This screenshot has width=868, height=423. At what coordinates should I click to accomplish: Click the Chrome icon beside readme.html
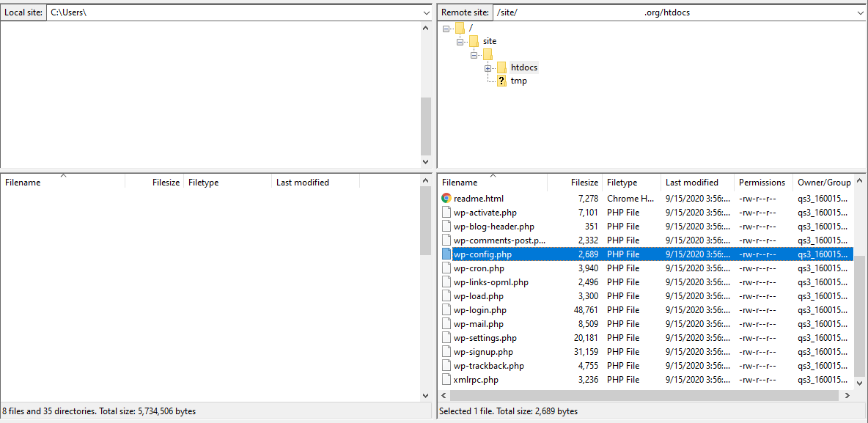[x=446, y=198]
